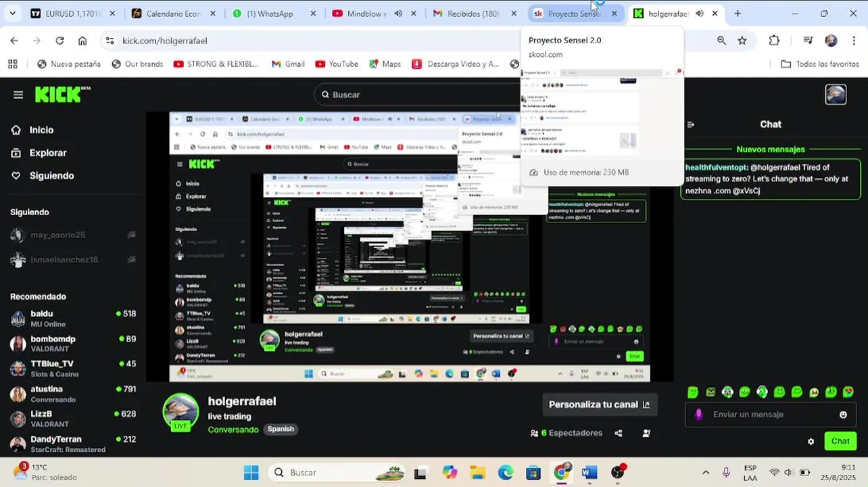Mute the holgerrafael tab audio speaker
Image resolution: width=868 pixels, height=487 pixels.
coord(700,14)
